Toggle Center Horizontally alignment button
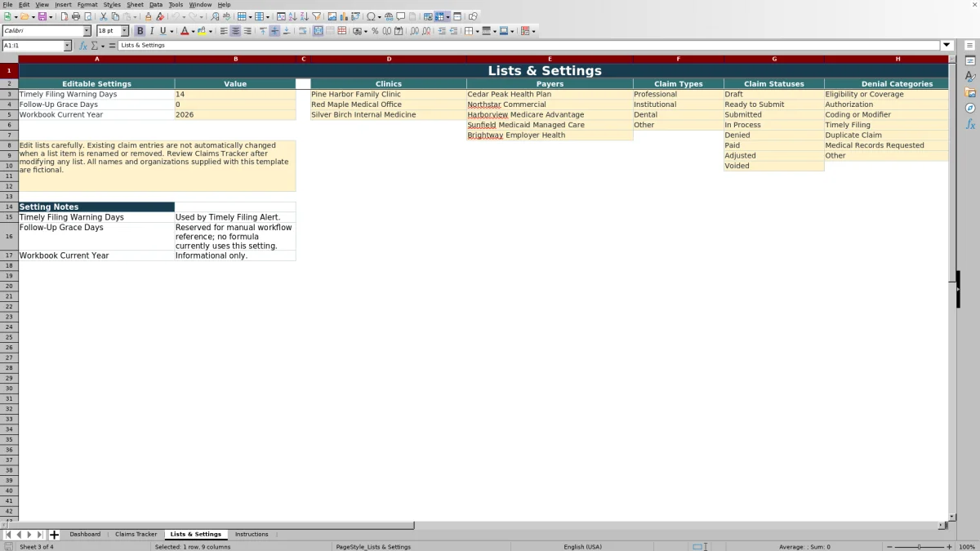 (235, 31)
